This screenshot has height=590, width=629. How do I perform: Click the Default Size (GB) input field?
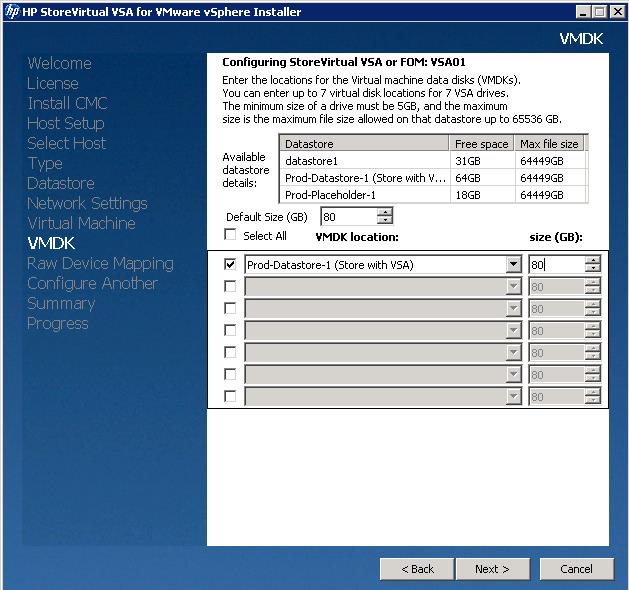tap(349, 217)
